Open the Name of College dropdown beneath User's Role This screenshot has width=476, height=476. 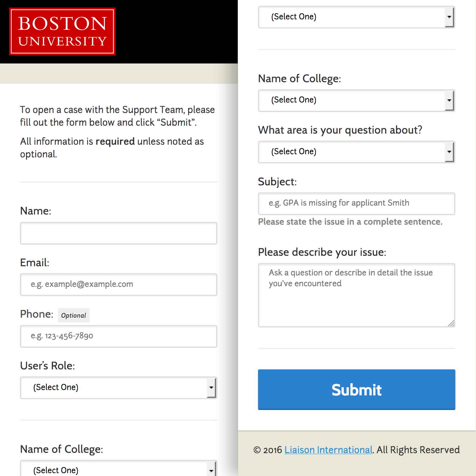[114, 470]
